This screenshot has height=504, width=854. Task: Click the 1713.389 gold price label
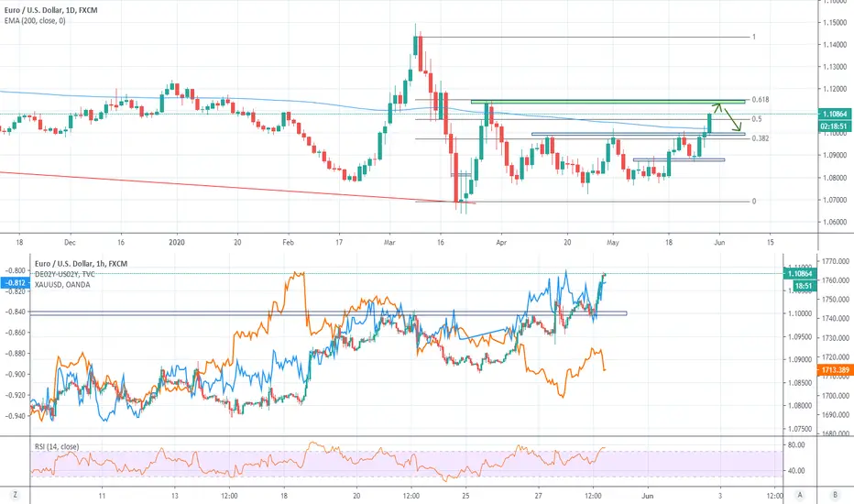[835, 370]
